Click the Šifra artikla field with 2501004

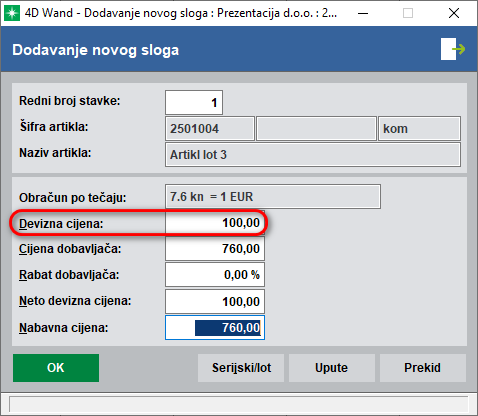tap(210, 128)
